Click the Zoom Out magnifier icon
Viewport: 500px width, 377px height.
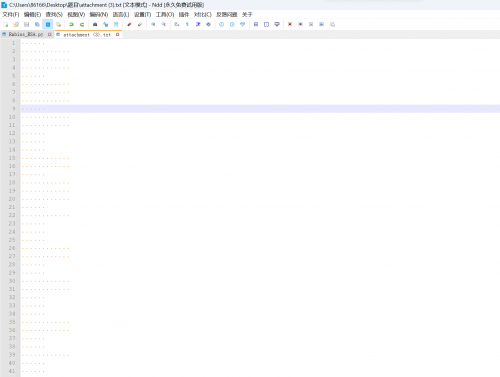[164, 24]
